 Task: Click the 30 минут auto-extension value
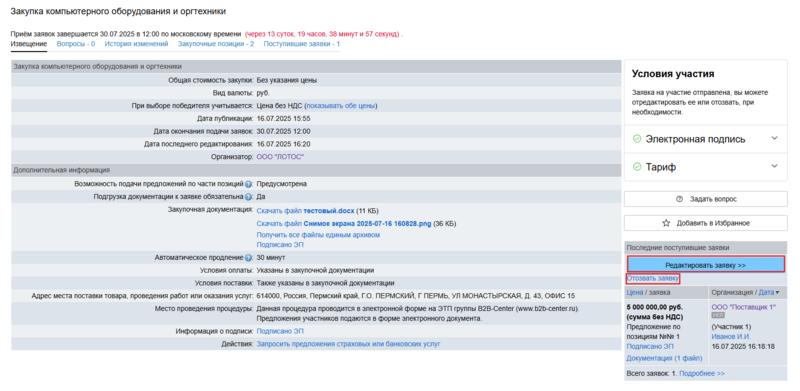coord(271,258)
